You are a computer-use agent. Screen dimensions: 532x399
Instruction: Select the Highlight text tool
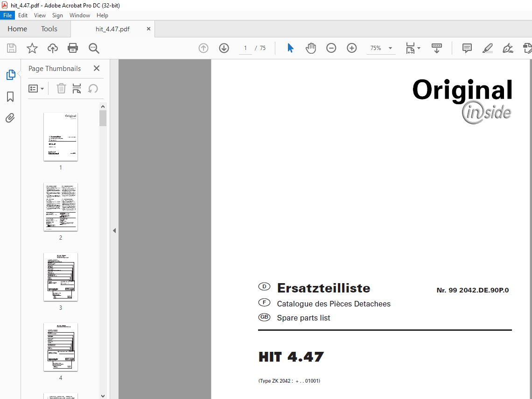point(488,48)
